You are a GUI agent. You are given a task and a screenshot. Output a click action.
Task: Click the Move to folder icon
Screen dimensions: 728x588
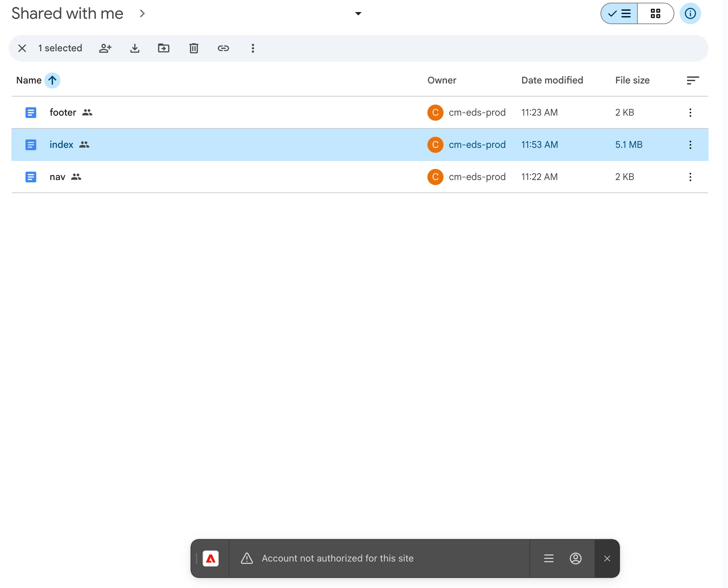164,48
